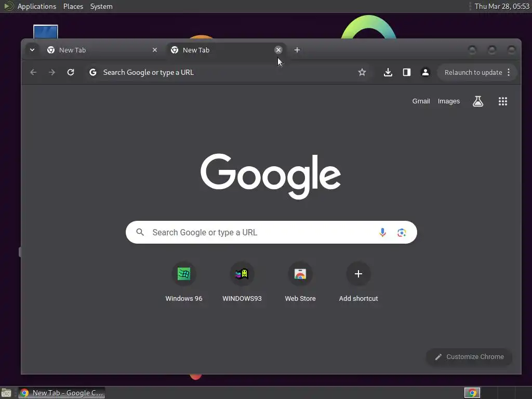Screen dimensions: 532x399
Task: Close the Chrome window
Action: point(511,50)
